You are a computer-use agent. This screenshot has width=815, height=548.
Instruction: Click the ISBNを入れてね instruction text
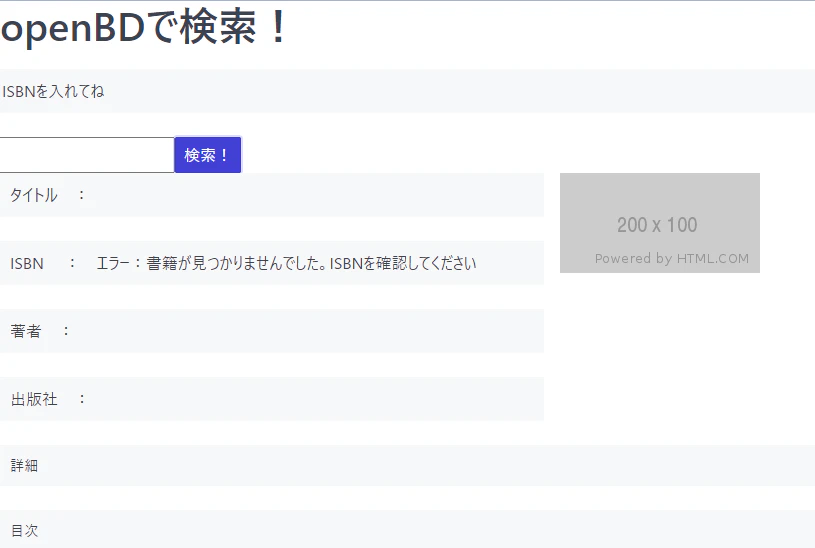tap(53, 92)
